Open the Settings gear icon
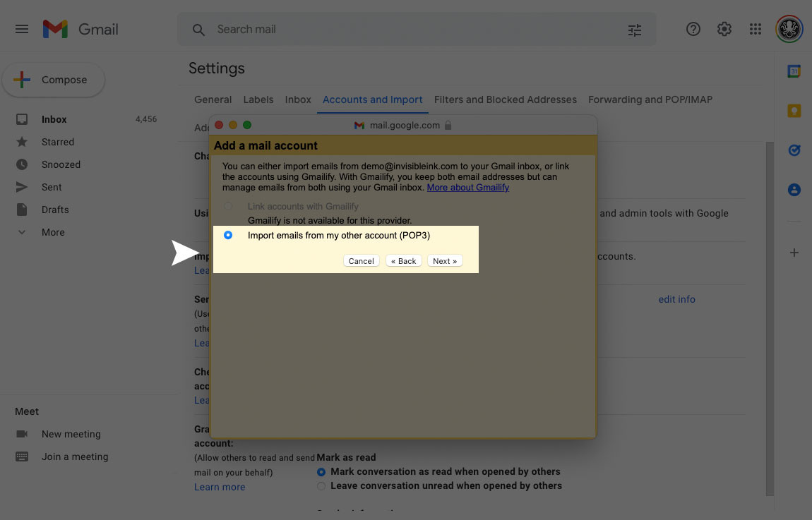Viewport: 812px width, 520px height. 724,29
